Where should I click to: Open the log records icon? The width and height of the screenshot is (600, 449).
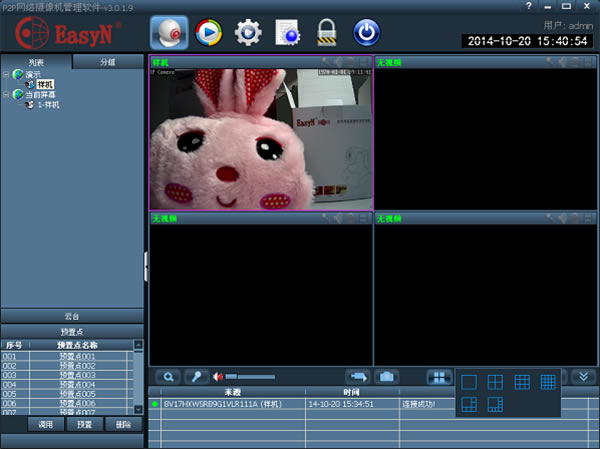[x=288, y=33]
